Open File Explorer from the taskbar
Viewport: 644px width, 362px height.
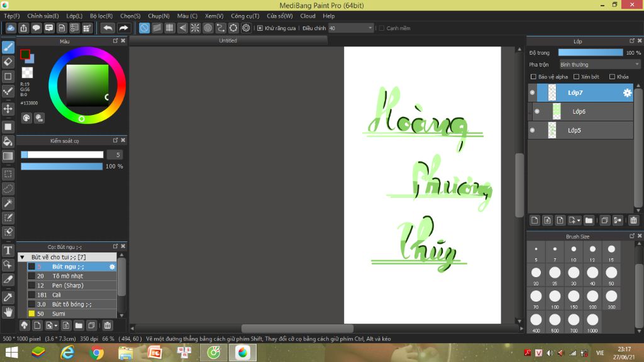click(126, 353)
